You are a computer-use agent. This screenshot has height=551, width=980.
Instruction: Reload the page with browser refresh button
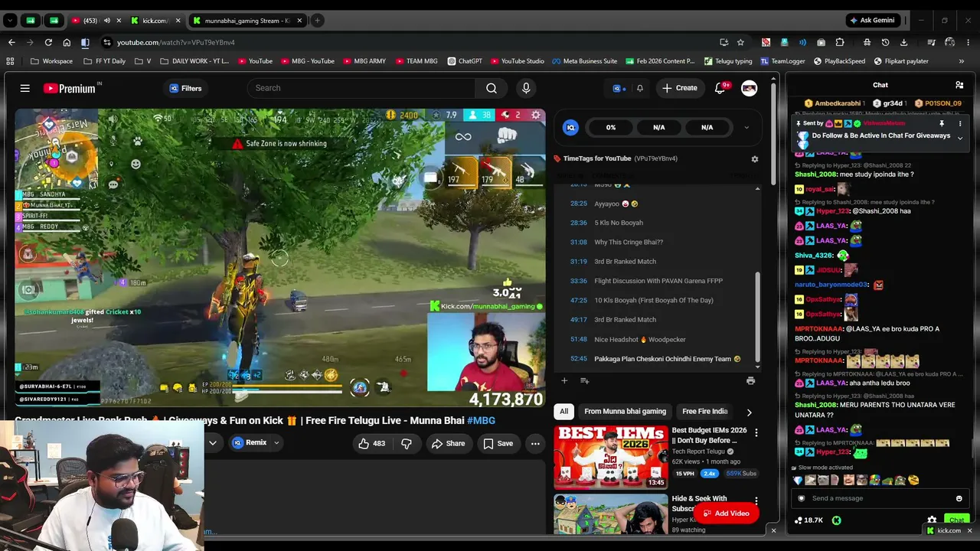click(48, 42)
